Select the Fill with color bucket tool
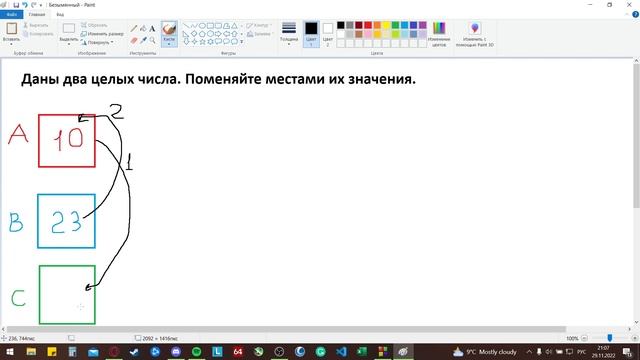Image resolution: width=640 pixels, height=360 pixels. coord(143,29)
